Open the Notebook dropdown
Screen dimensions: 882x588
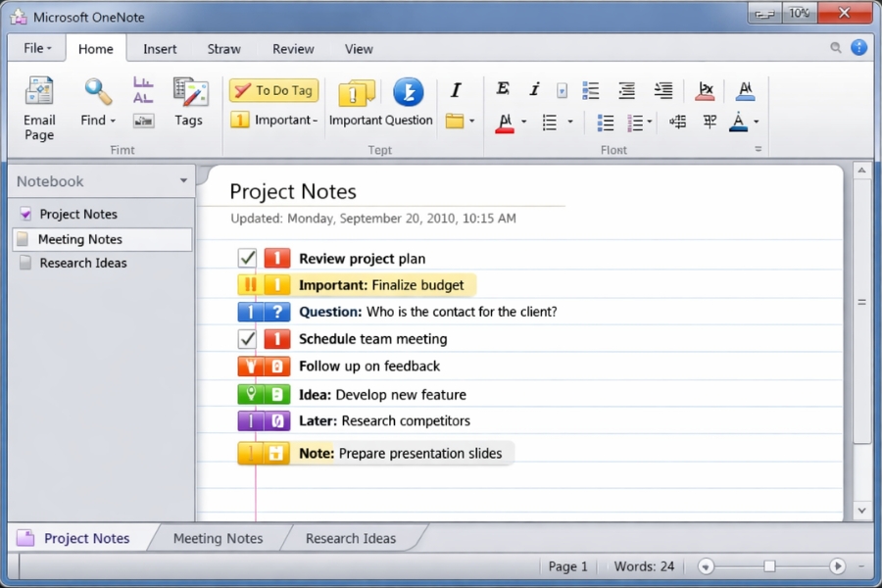pos(182,181)
